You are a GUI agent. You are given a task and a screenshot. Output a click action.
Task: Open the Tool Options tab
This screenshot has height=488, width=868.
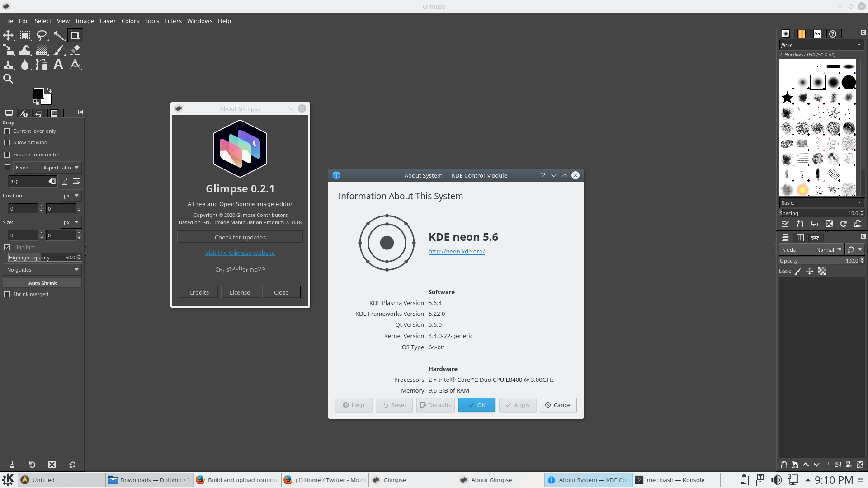9,113
